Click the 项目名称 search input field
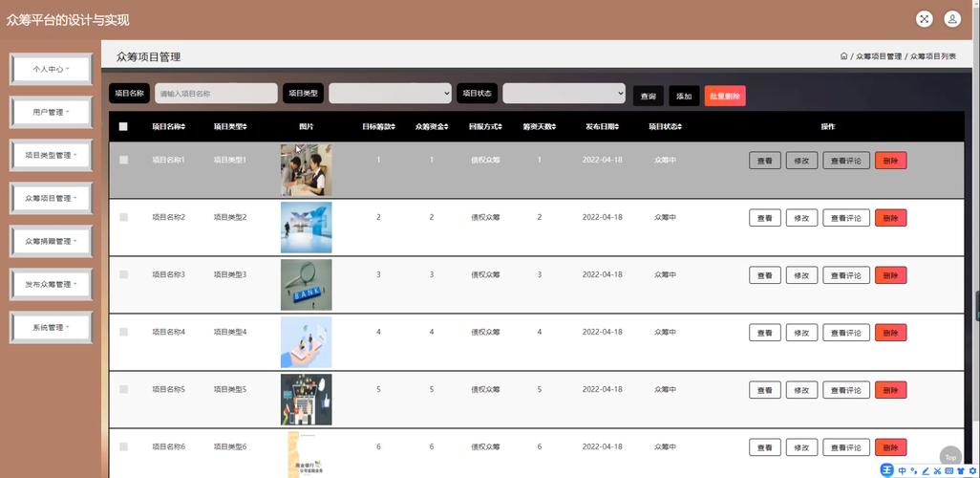Image resolution: width=980 pixels, height=478 pixels. pyautogui.click(x=216, y=94)
